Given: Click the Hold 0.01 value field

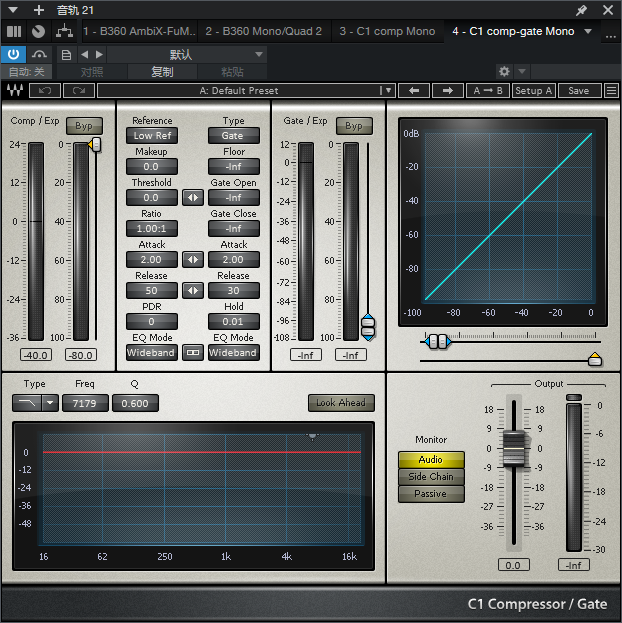Looking at the screenshot, I should click(233, 321).
